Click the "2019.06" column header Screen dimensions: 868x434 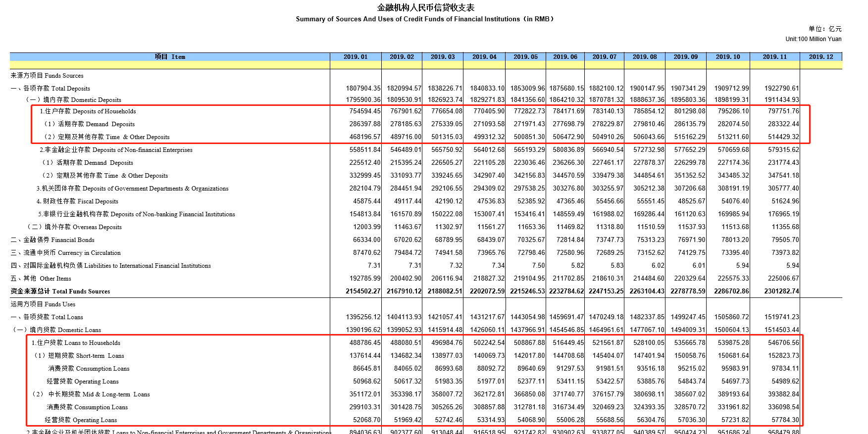click(x=565, y=57)
